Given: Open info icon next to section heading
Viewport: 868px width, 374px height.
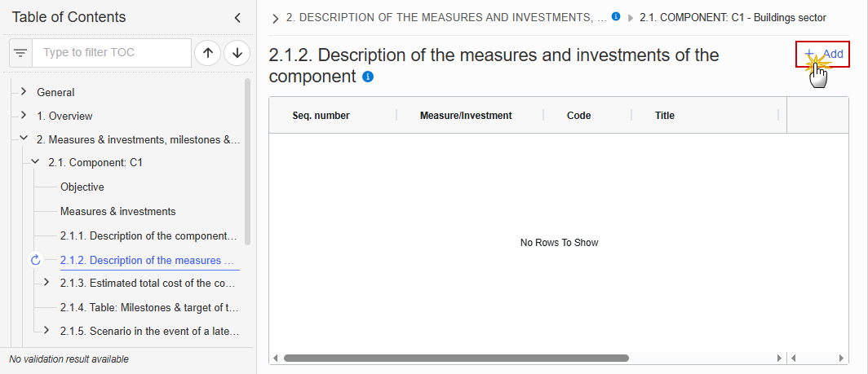Looking at the screenshot, I should point(368,77).
